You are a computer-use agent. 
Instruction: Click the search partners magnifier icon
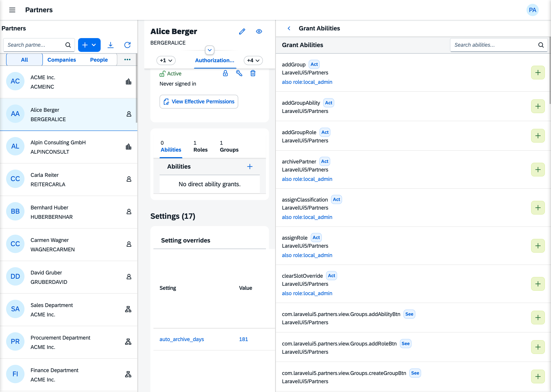(68, 45)
